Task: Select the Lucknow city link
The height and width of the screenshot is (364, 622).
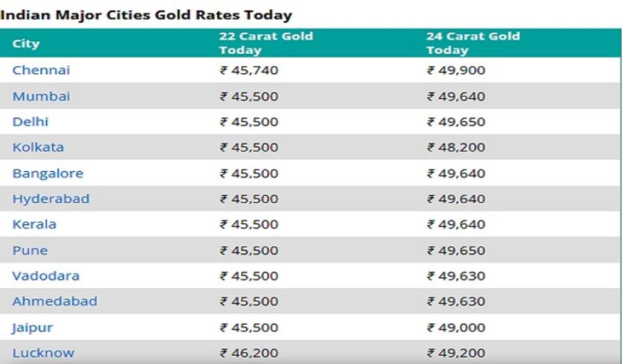Action: [43, 353]
